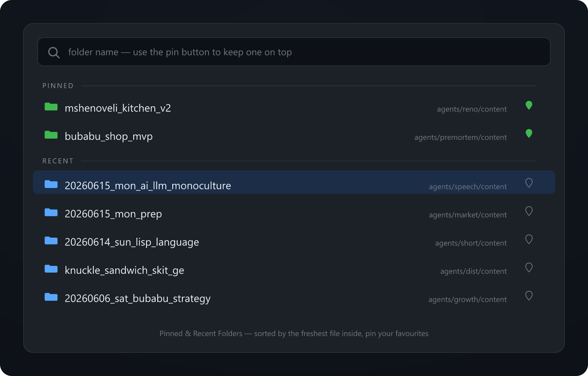Pin the knuckle_sandwich_skit_ge folder
The image size is (588, 376).
click(x=529, y=267)
